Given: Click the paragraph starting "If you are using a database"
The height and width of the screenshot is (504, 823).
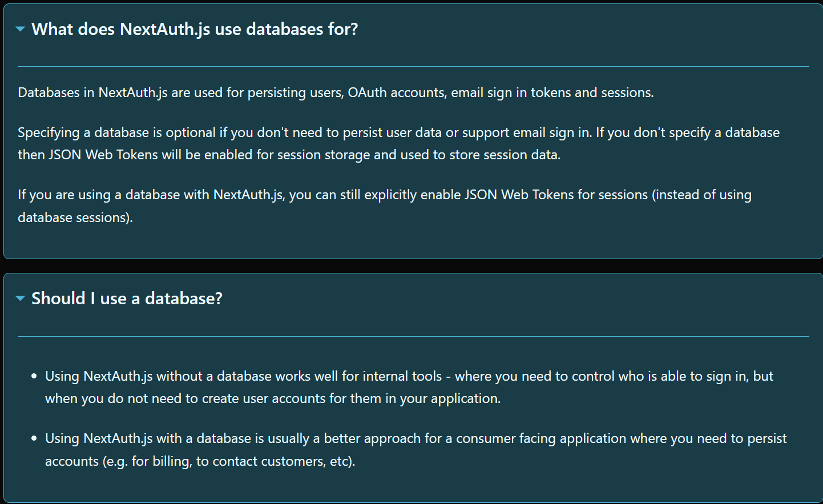Looking at the screenshot, I should pos(385,205).
